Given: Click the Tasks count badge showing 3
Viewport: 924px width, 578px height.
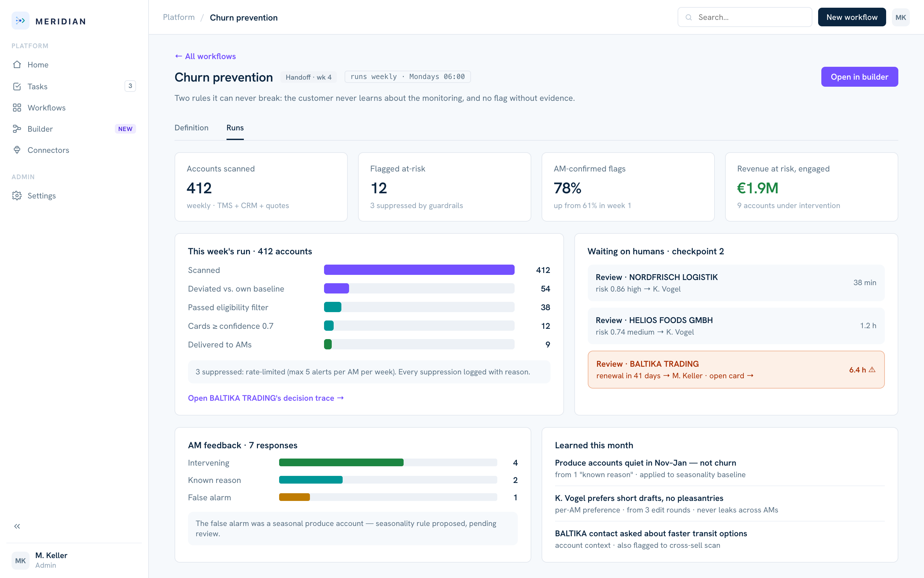Looking at the screenshot, I should coord(130,86).
